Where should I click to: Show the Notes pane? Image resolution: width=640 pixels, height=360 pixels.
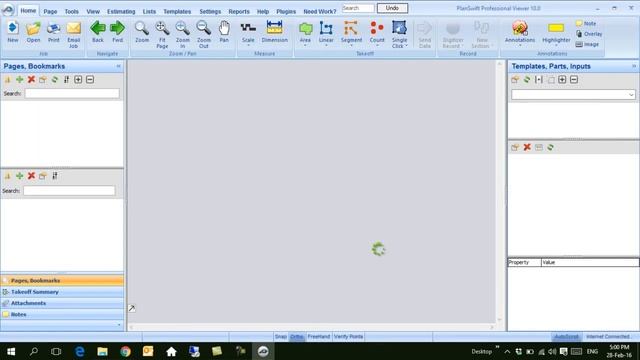62,314
